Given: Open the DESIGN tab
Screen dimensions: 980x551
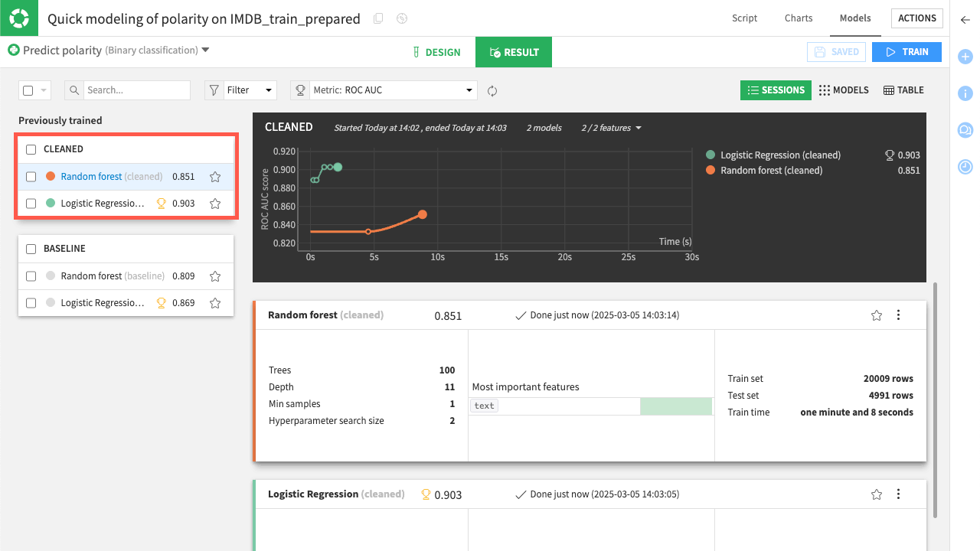Looking at the screenshot, I should (436, 52).
